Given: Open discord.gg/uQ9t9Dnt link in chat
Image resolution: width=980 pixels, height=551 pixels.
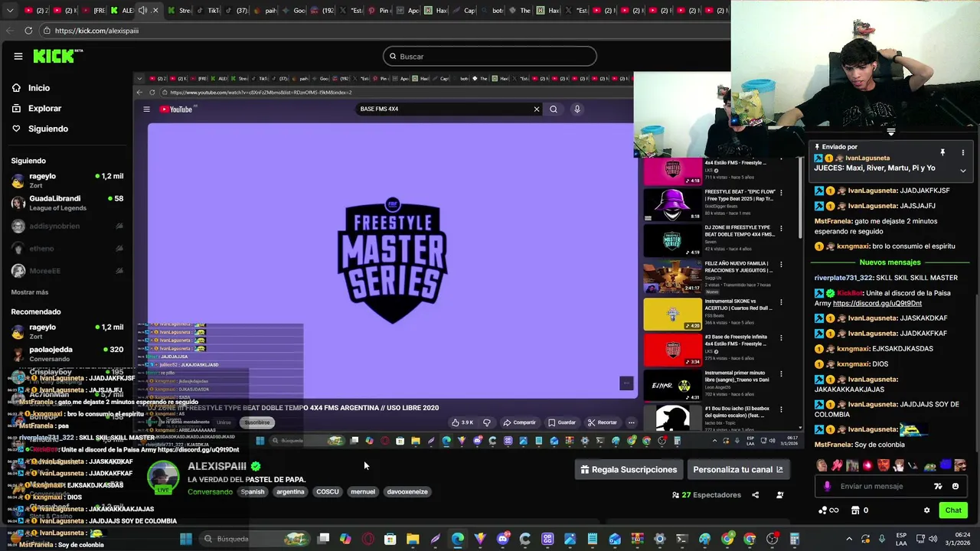Looking at the screenshot, I should [877, 303].
